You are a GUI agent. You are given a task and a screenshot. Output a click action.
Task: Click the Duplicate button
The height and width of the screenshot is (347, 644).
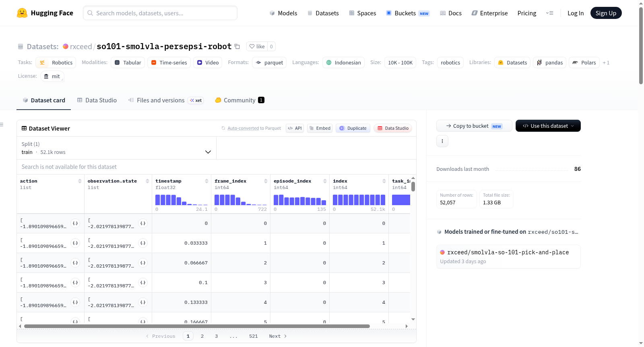point(353,128)
